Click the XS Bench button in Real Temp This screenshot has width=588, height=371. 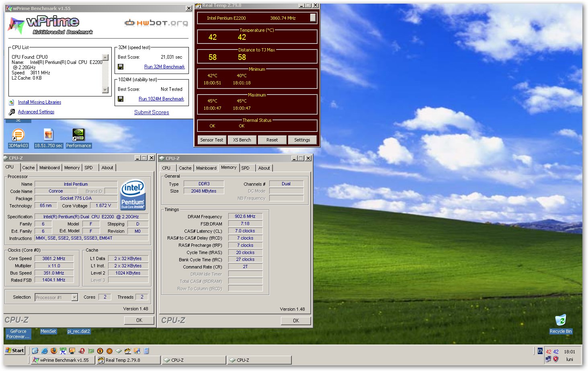pos(242,140)
